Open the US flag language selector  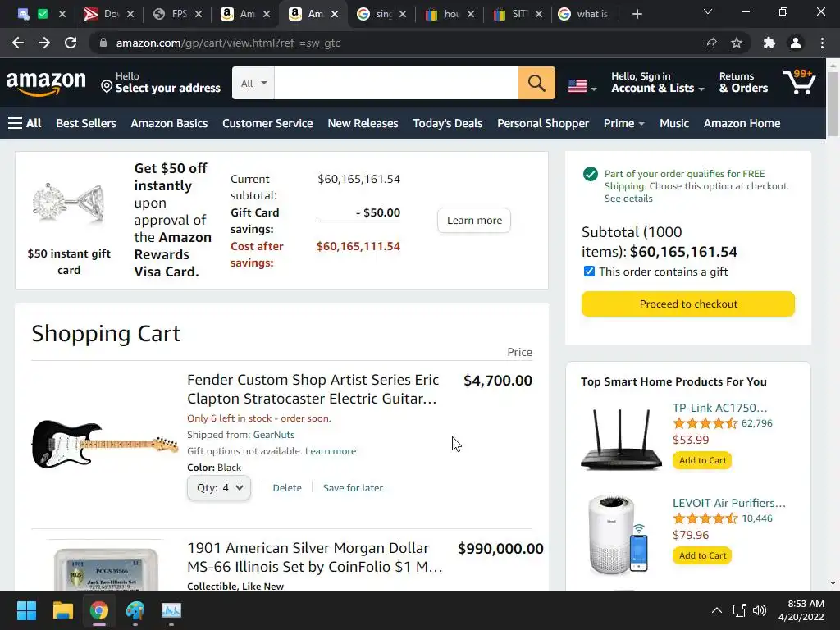[582, 86]
